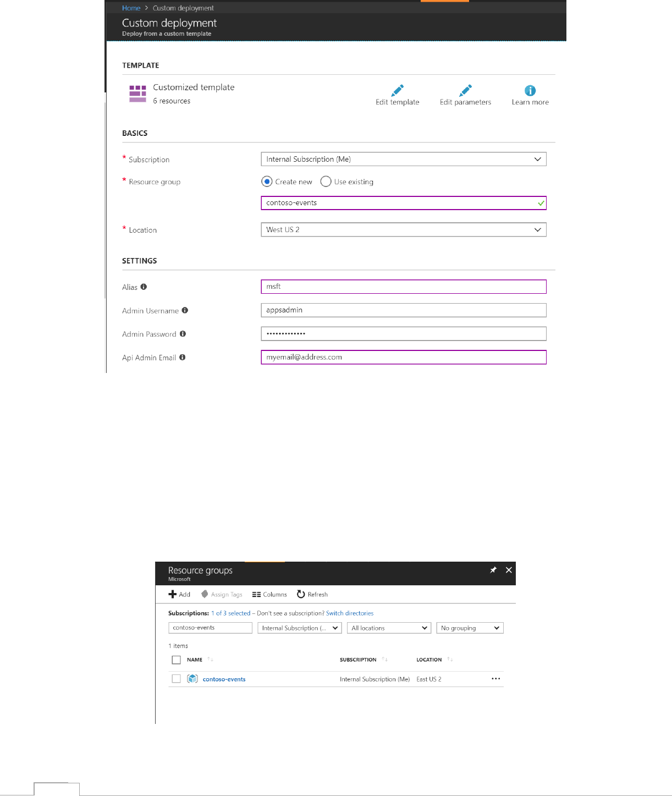This screenshot has width=672, height=796.
Task: Open the Learn more info icon
Action: (x=530, y=91)
